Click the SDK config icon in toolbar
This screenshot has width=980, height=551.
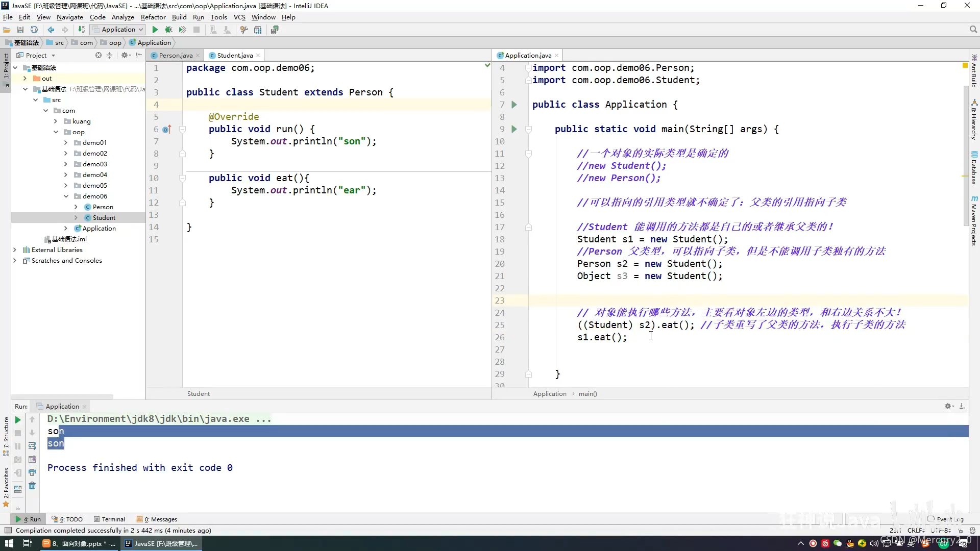pos(275,30)
